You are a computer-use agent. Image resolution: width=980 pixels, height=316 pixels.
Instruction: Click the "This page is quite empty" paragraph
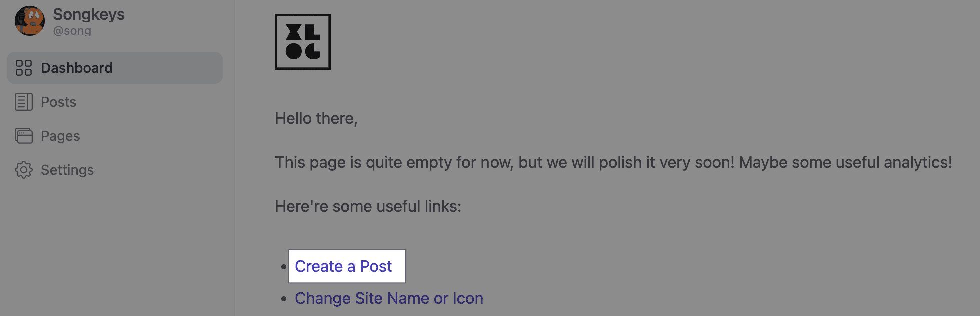click(614, 162)
